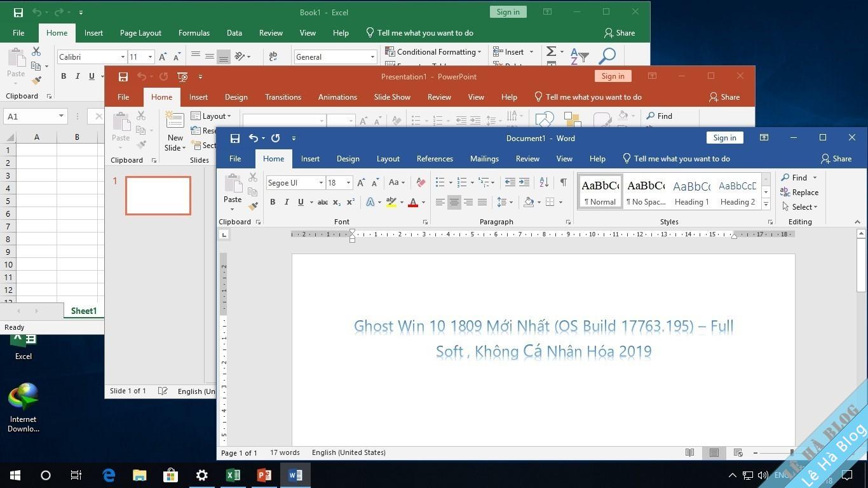
Task: Click Tell me what you want to do in Word
Action: click(x=676, y=159)
